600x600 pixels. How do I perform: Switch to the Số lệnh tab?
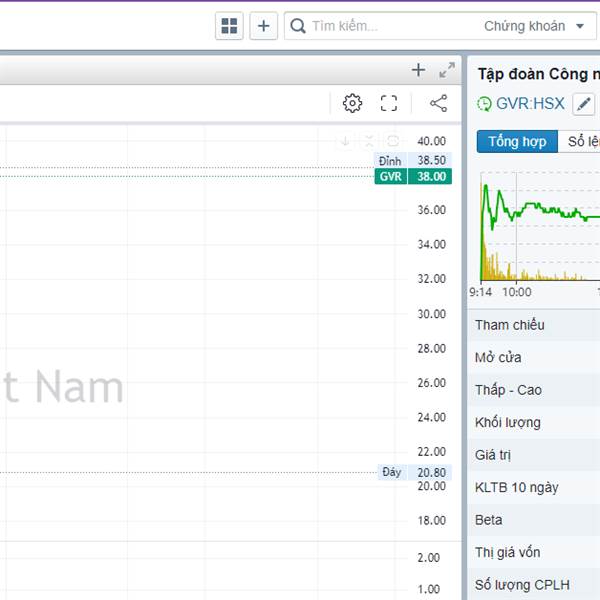(x=582, y=141)
